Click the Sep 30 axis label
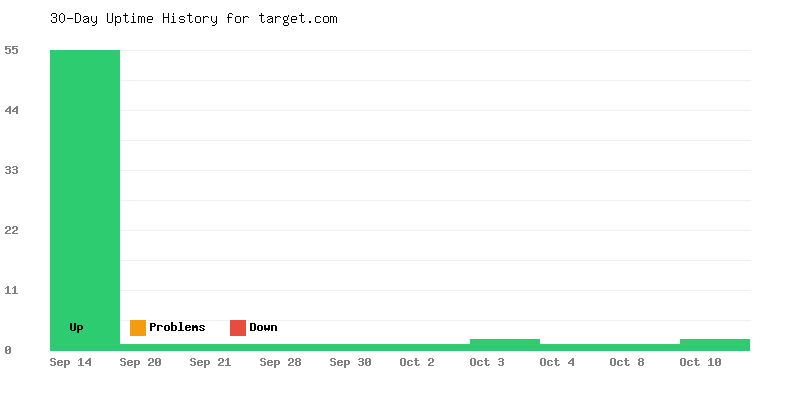The height and width of the screenshot is (400, 800). tap(350, 362)
